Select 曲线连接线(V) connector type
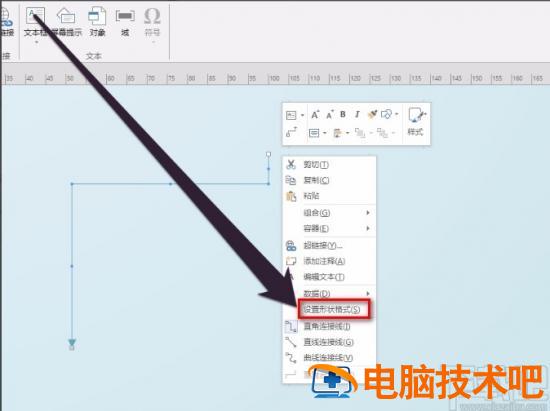Viewport: 550px width, 411px height. pos(329,358)
